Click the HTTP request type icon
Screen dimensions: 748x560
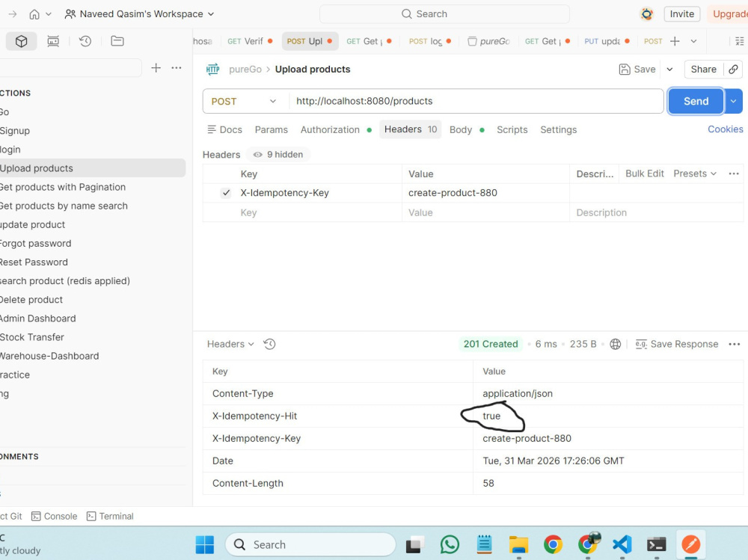[212, 70]
